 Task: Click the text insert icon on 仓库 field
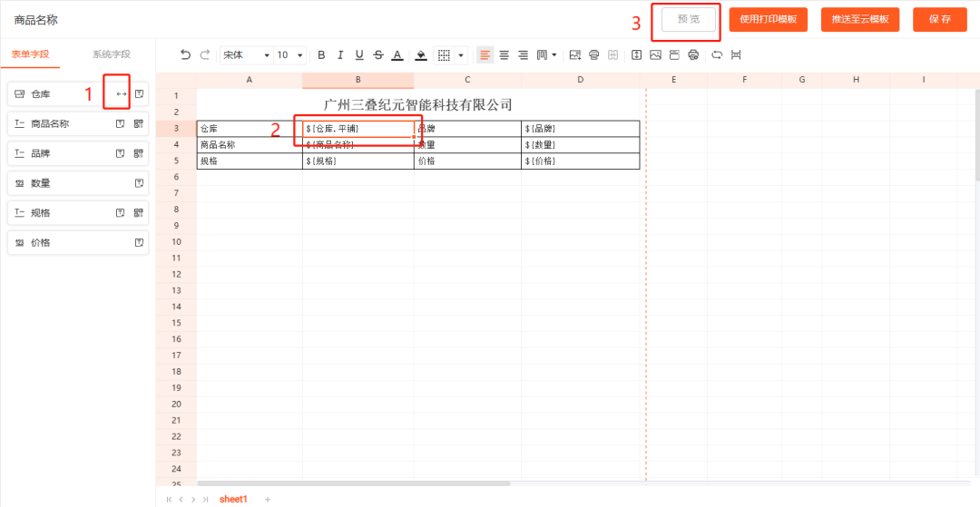pos(140,94)
